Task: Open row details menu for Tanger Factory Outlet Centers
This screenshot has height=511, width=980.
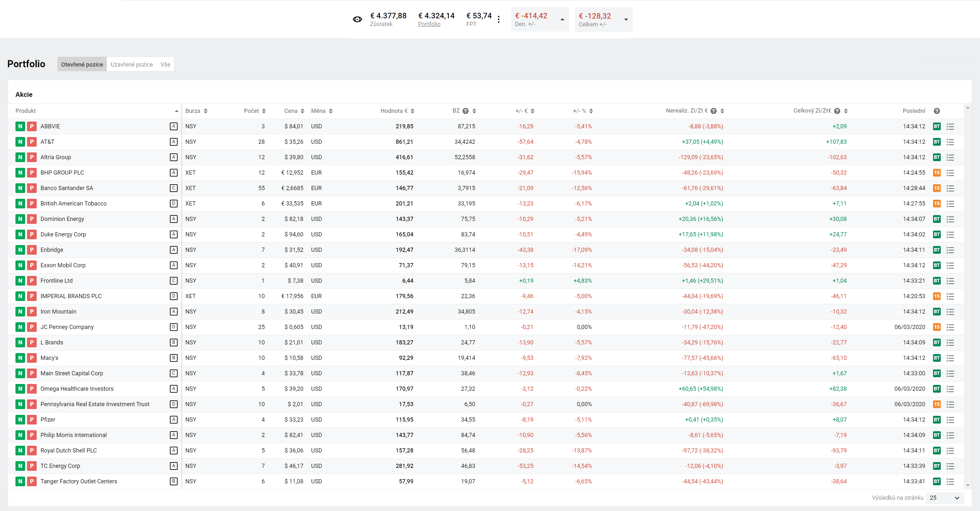Action: (x=950, y=481)
